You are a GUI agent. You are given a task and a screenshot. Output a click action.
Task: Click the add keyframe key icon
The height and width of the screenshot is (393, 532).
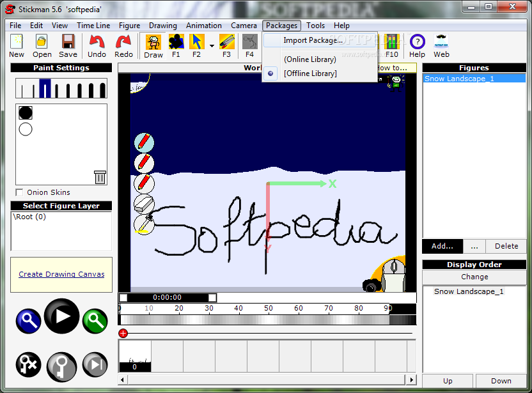click(62, 367)
